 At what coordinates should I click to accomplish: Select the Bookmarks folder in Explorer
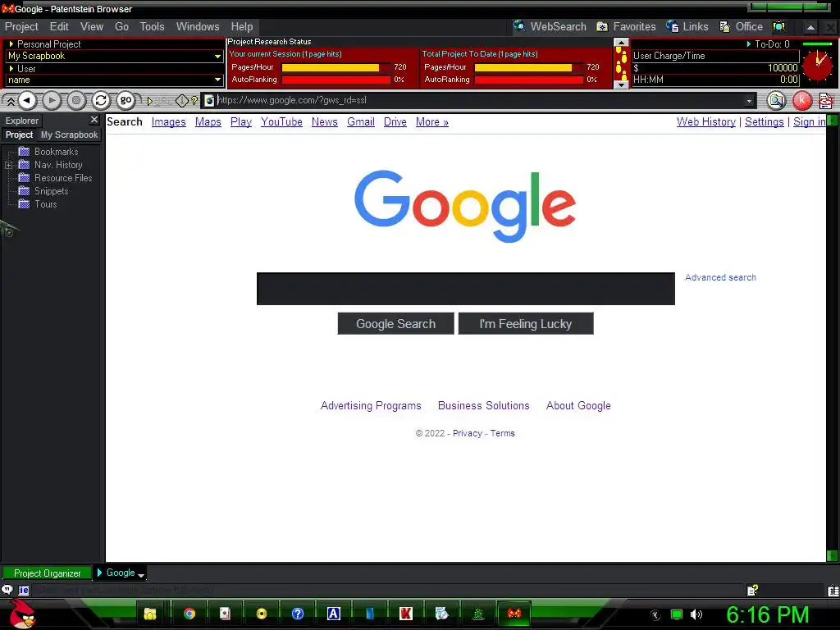pyautogui.click(x=49, y=152)
